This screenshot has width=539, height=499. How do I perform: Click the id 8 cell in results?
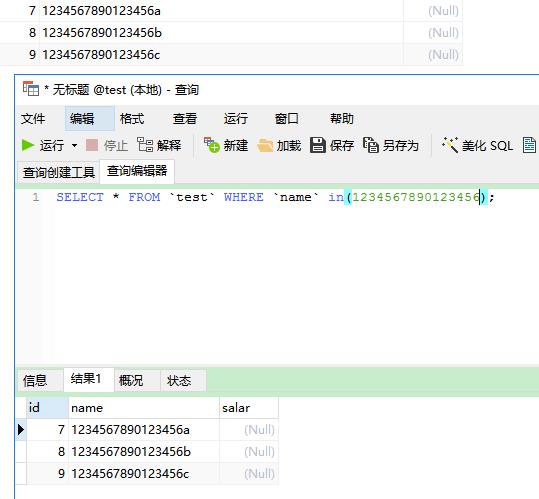(x=47, y=452)
